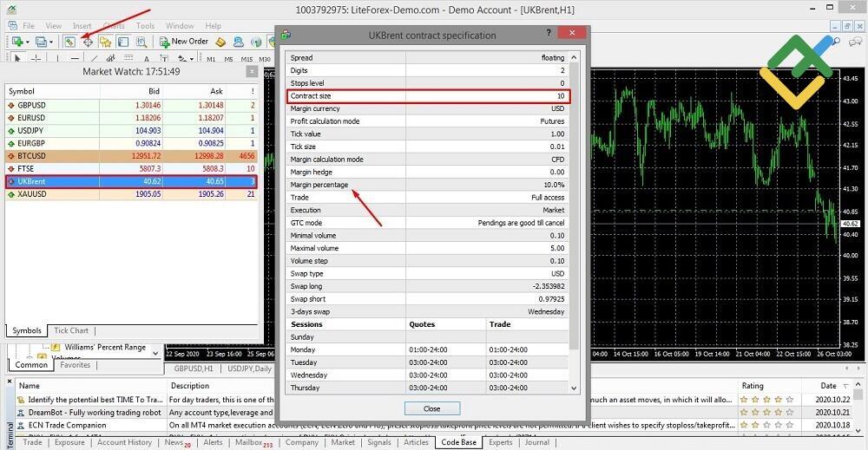The height and width of the screenshot is (450, 868).
Task: Open the Strategy Tester toolbar icon
Action: pyautogui.click(x=141, y=42)
